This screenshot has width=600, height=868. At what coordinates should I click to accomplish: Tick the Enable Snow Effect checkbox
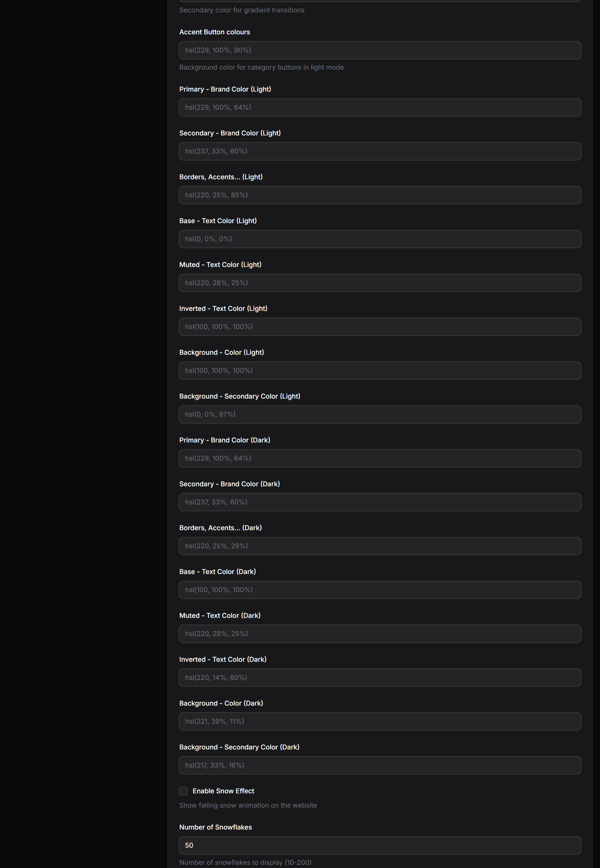click(x=183, y=791)
